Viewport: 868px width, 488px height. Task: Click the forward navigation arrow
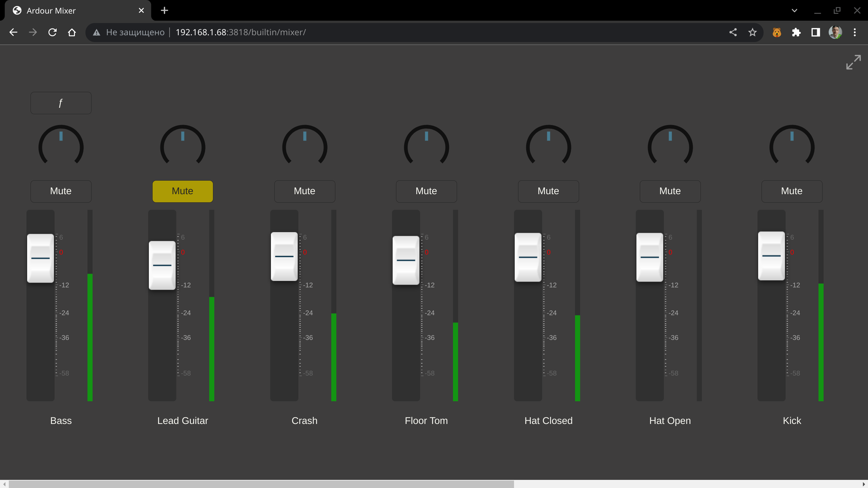pos(33,32)
